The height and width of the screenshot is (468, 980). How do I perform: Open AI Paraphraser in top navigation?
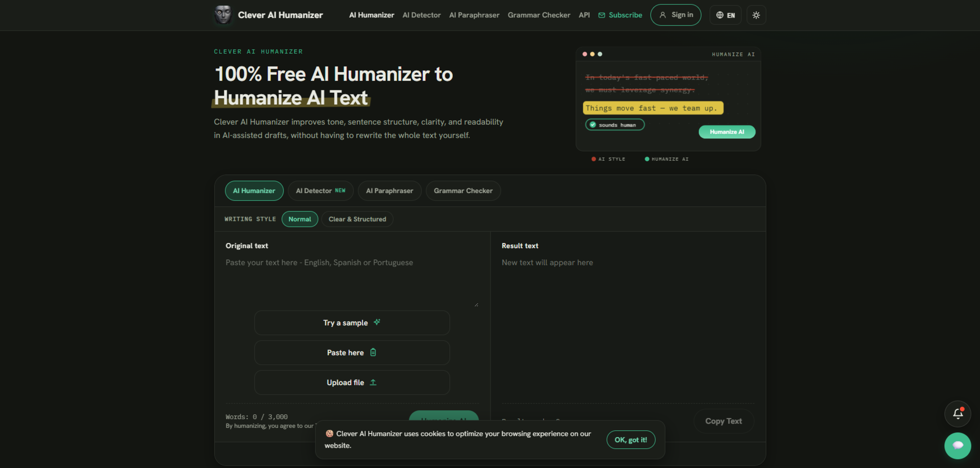(474, 15)
